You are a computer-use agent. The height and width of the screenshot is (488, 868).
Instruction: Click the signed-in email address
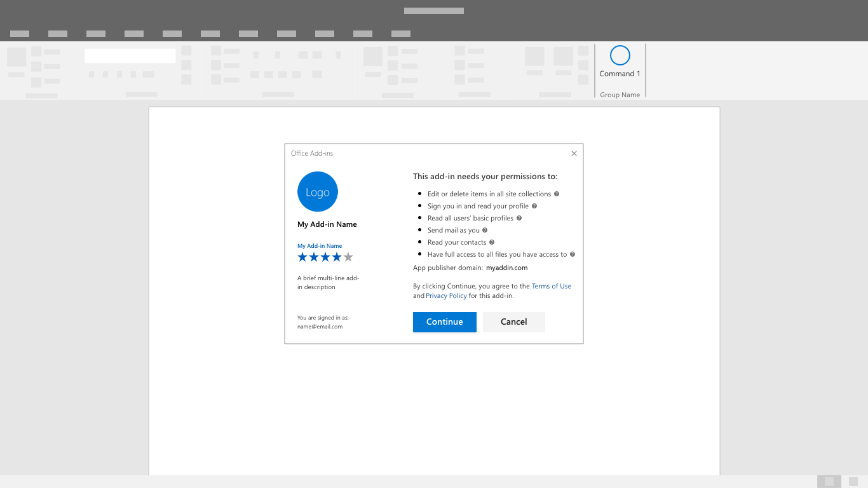(320, 327)
